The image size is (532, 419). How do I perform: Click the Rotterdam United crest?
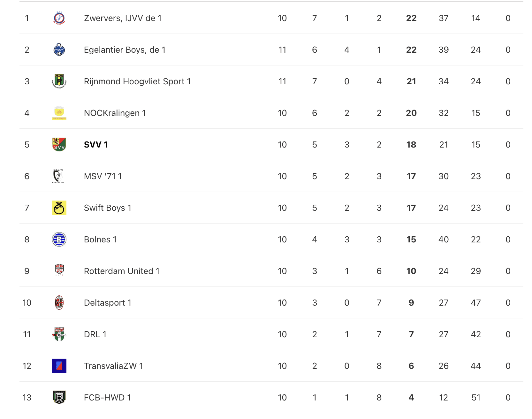point(59,270)
